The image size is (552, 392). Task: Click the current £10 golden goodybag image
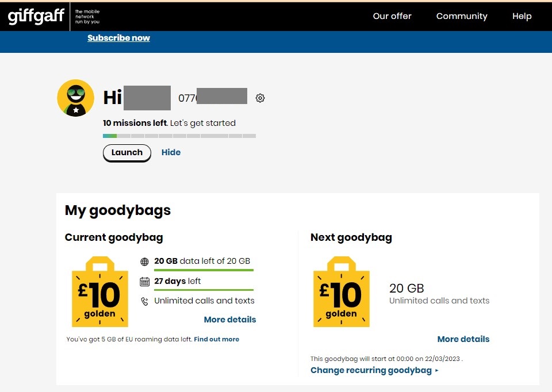point(100,292)
